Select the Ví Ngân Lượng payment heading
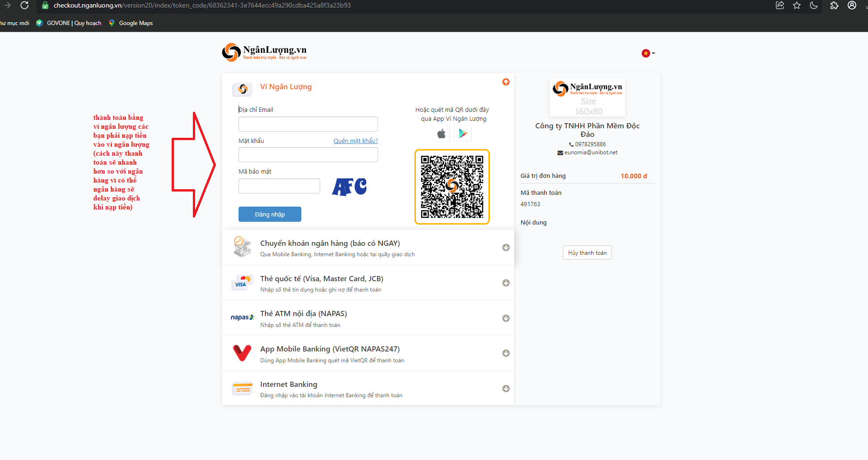The width and height of the screenshot is (868, 460). coord(286,87)
